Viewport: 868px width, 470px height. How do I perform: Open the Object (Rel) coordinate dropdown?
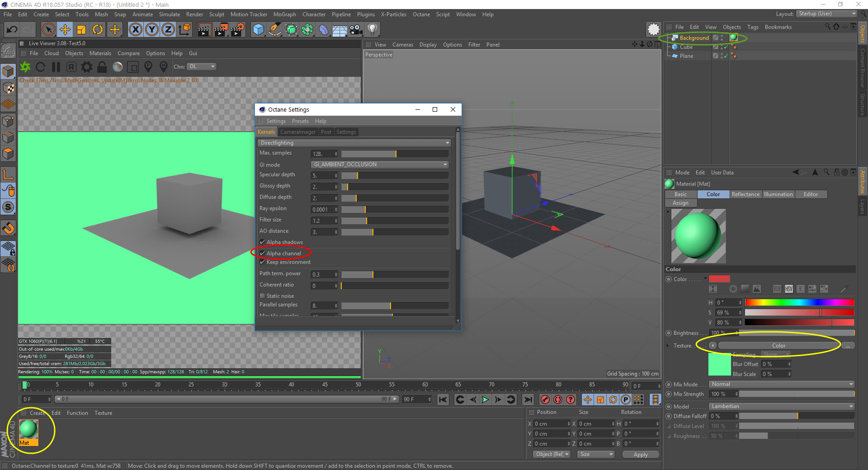[x=552, y=454]
